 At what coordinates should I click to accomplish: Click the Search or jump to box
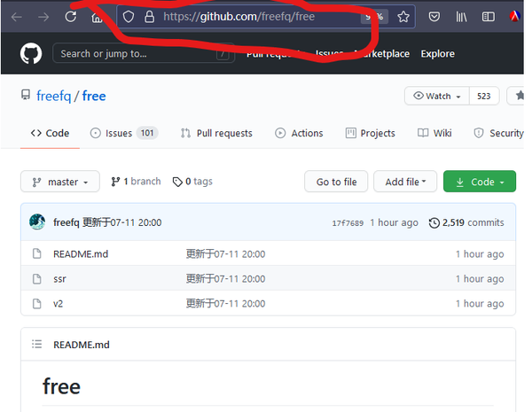coord(144,53)
